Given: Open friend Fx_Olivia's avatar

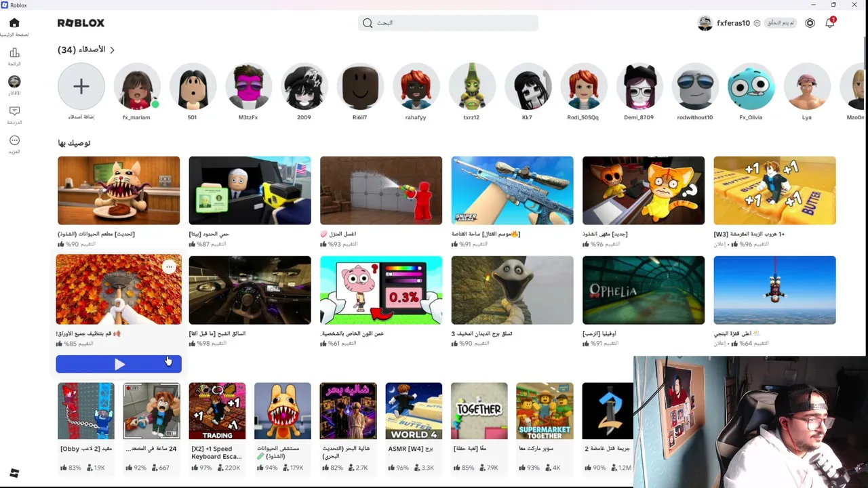Looking at the screenshot, I should 751,86.
